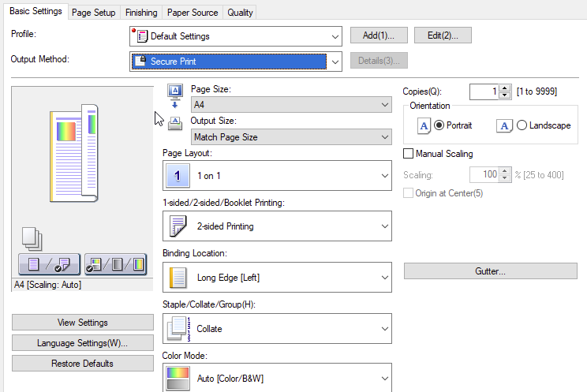Select the Basic Settings tab
The width and height of the screenshot is (587, 392).
pyautogui.click(x=36, y=11)
